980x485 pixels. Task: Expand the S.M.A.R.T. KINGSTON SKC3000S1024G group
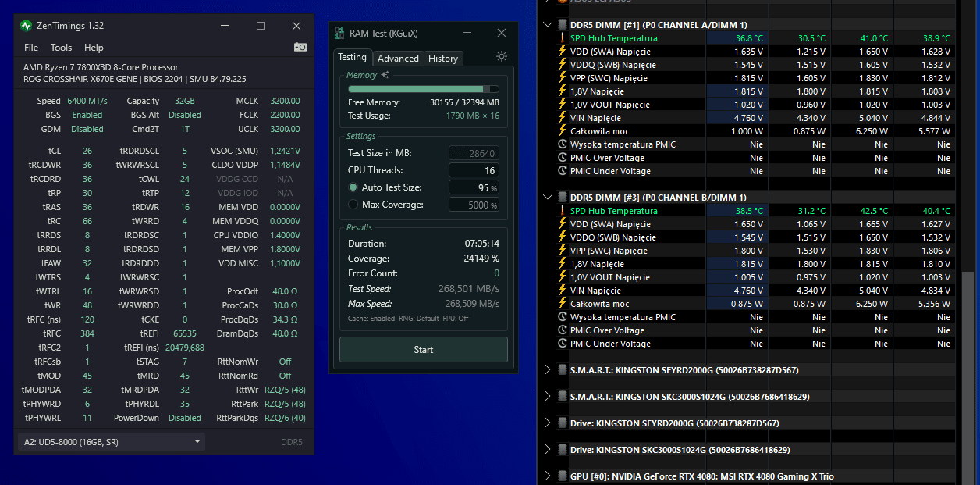pos(548,397)
